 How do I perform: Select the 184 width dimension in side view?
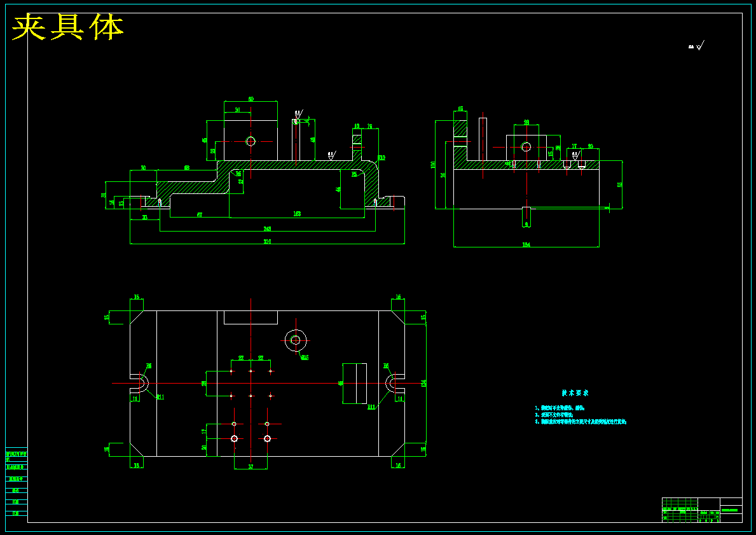[x=526, y=244]
